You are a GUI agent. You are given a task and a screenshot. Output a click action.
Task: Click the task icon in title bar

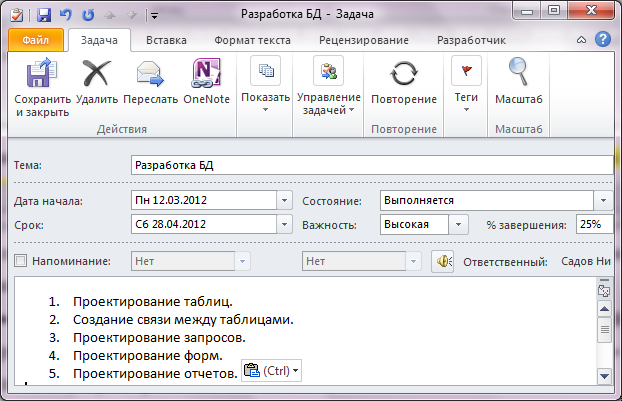point(17,15)
